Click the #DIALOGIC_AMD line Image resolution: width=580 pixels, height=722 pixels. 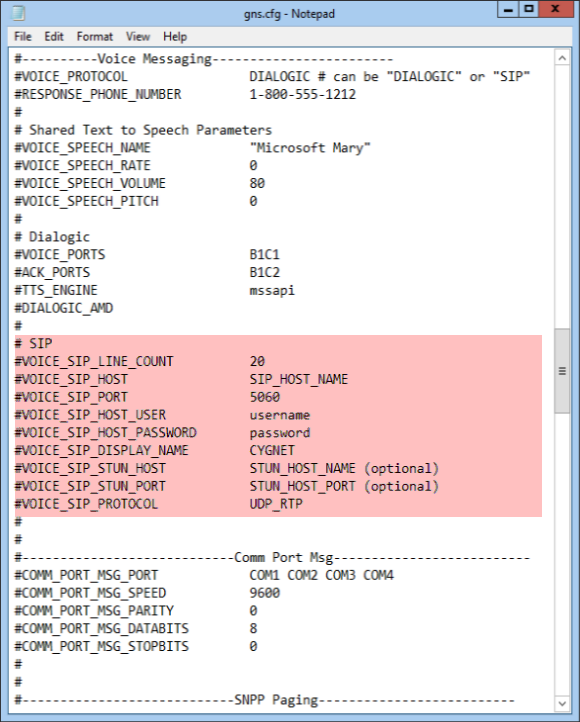pyautogui.click(x=64, y=308)
